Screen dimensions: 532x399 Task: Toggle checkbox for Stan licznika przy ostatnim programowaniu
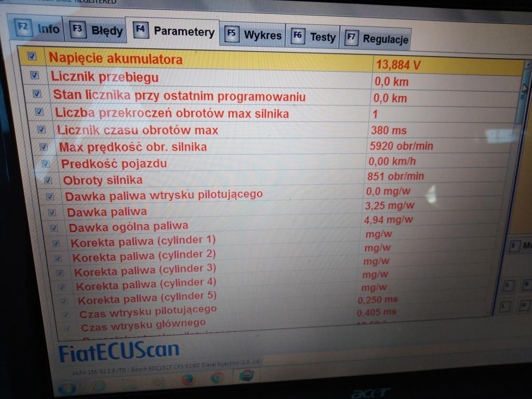37,94
